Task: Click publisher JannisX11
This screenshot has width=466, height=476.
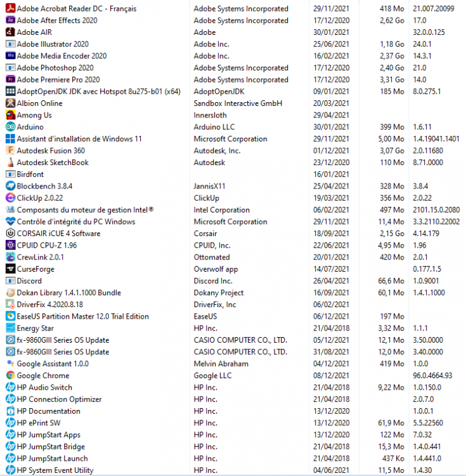Action: pos(209,186)
